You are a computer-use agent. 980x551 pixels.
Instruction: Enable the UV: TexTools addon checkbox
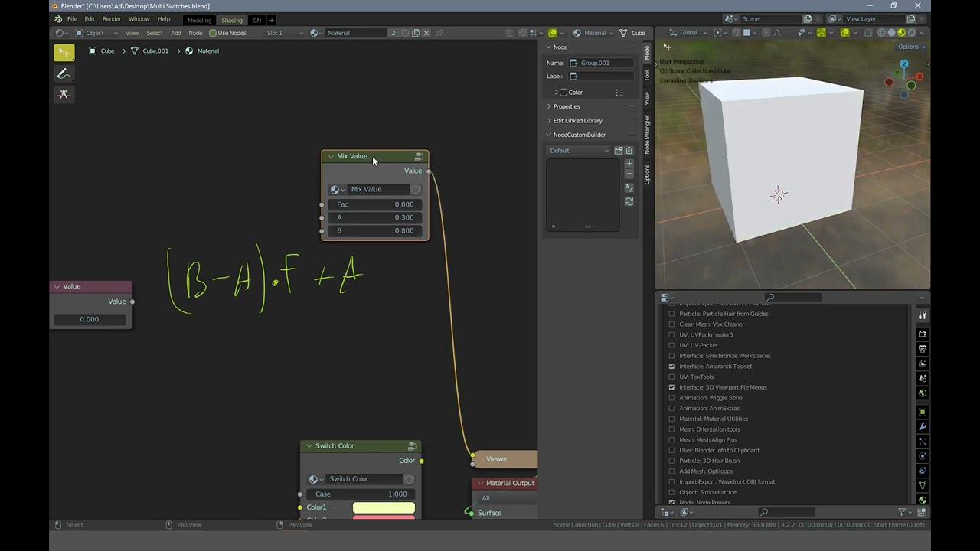672,377
